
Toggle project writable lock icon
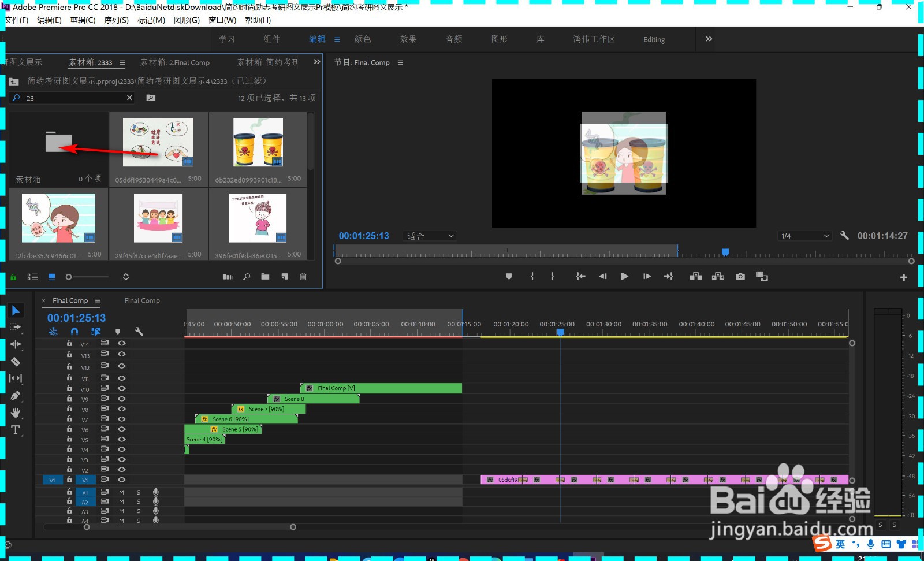click(13, 277)
